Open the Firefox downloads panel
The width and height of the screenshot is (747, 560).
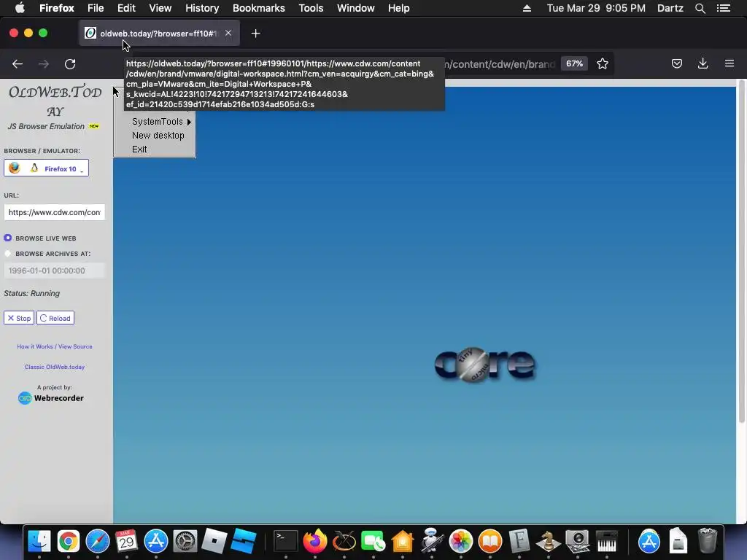pyautogui.click(x=703, y=64)
